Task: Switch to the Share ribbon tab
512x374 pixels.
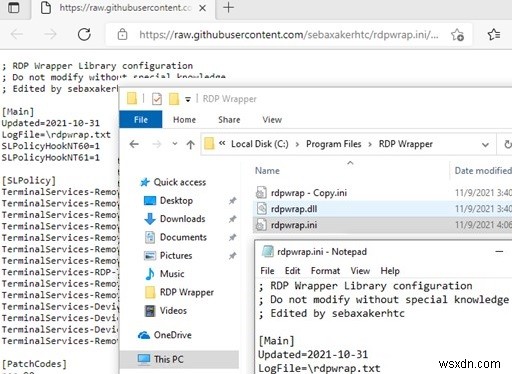Action: click(229, 120)
